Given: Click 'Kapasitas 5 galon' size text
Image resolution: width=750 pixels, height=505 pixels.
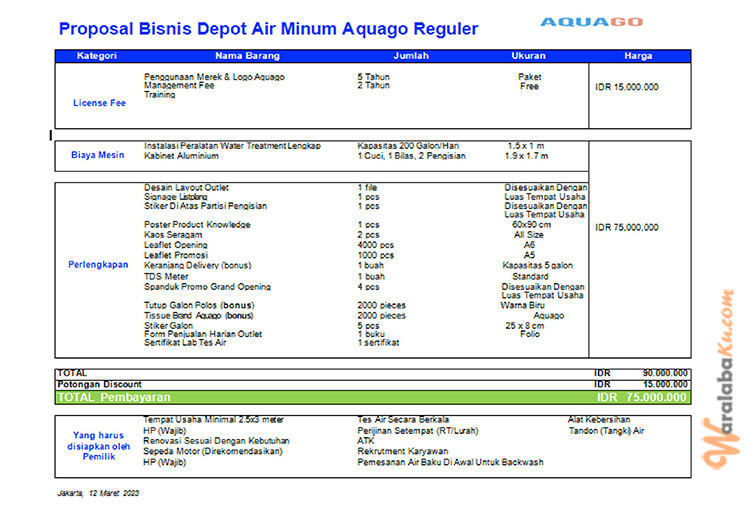Looking at the screenshot, I should pyautogui.click(x=538, y=265).
